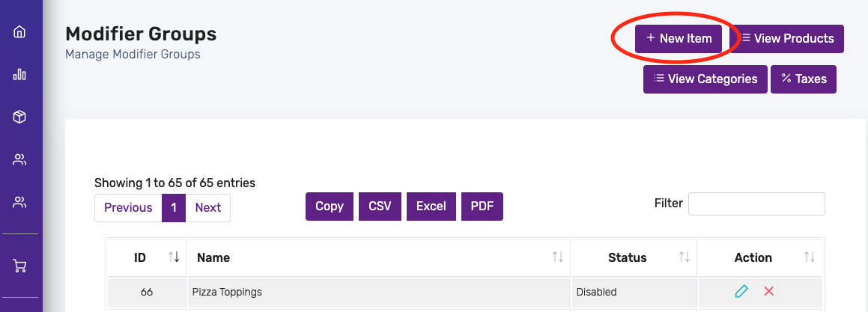Open the box products icon in sidebar
This screenshot has height=312, width=868.
click(x=19, y=117)
